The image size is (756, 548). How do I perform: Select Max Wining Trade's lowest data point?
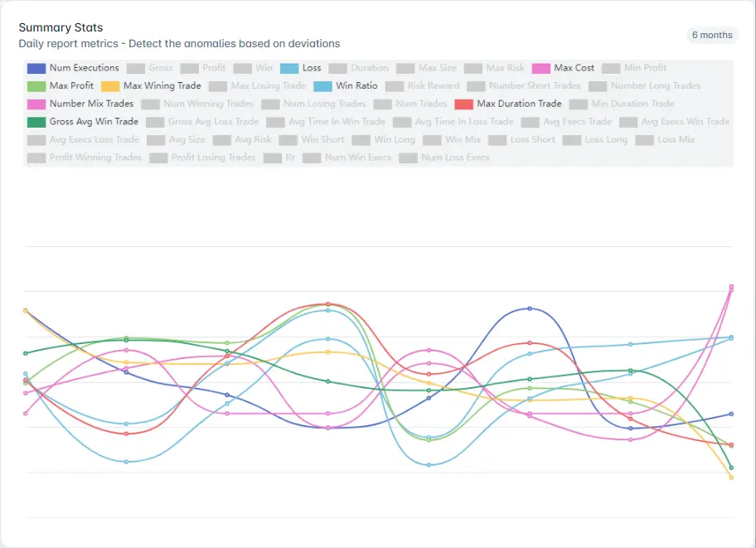pos(731,478)
